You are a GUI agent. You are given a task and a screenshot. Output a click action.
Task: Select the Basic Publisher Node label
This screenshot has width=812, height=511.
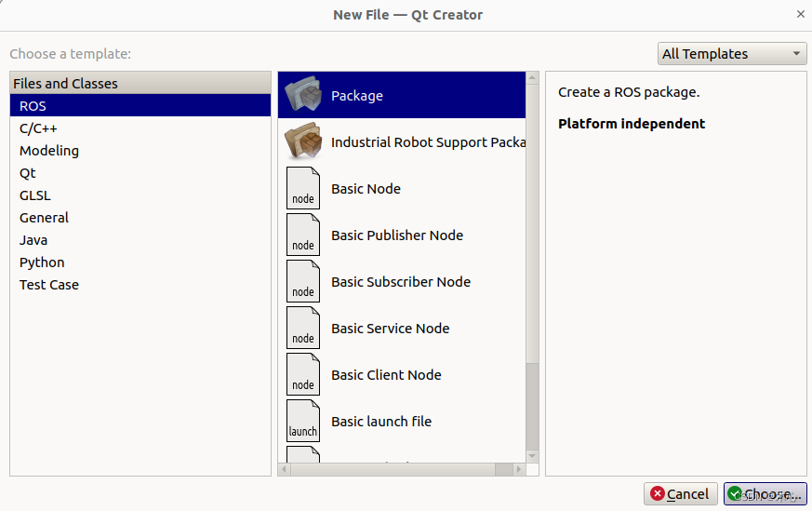[x=397, y=235]
